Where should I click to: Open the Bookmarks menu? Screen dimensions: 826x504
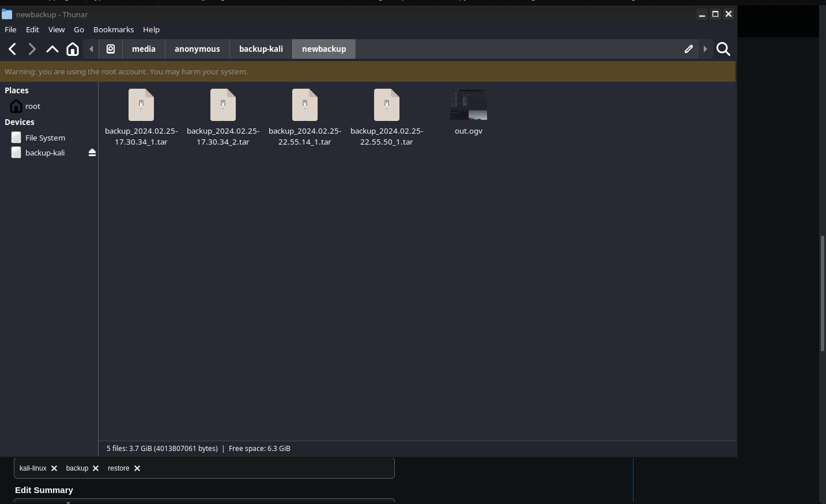coord(114,29)
